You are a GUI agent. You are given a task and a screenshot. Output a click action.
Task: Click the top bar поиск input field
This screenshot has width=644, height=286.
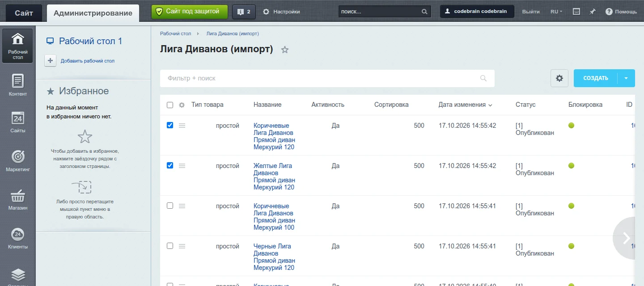point(385,12)
